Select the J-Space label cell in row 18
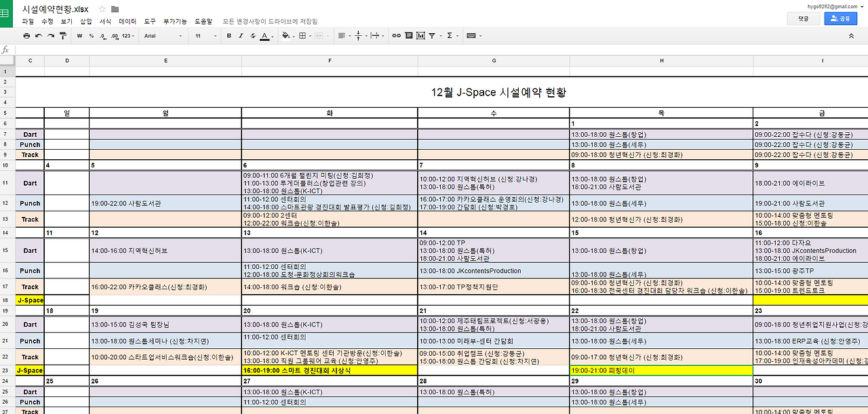 point(30,299)
